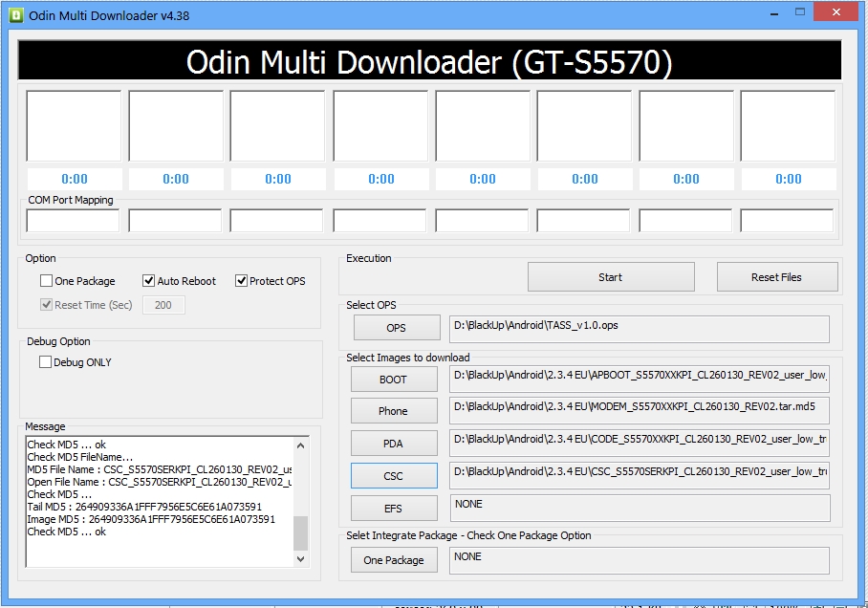
Task: Click the Reset Files button
Action: pos(776,277)
